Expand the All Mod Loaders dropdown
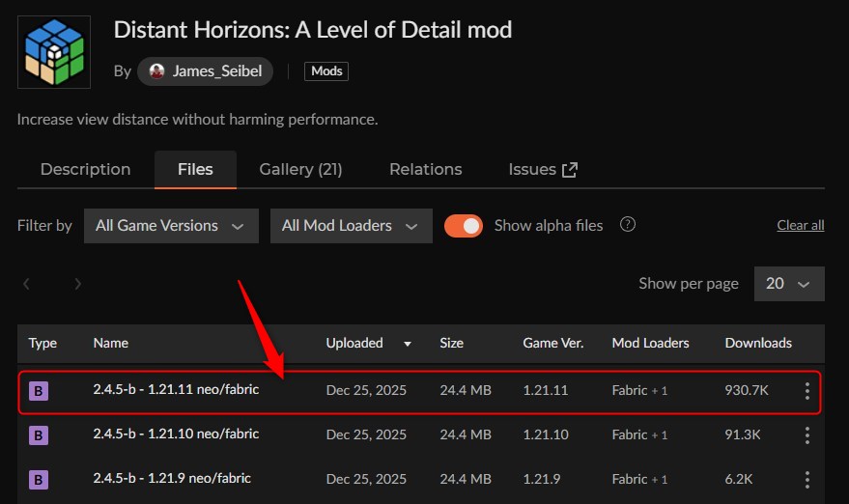 pyautogui.click(x=352, y=226)
